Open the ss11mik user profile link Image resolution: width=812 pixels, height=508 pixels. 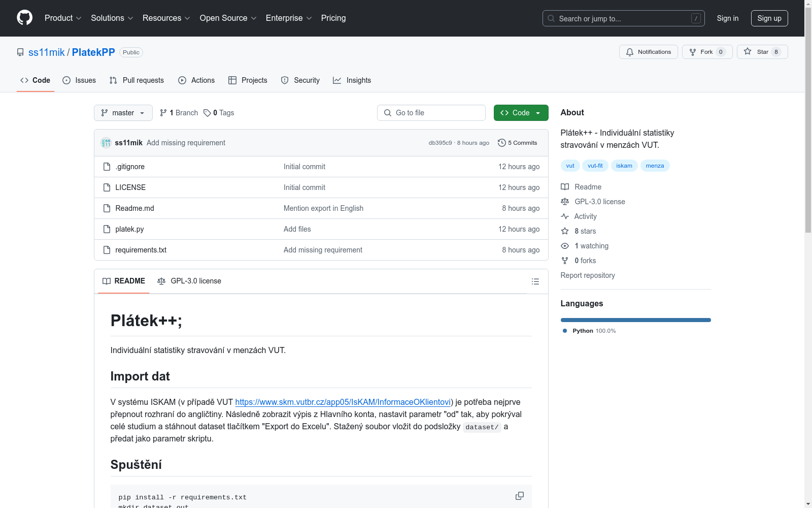click(x=47, y=52)
